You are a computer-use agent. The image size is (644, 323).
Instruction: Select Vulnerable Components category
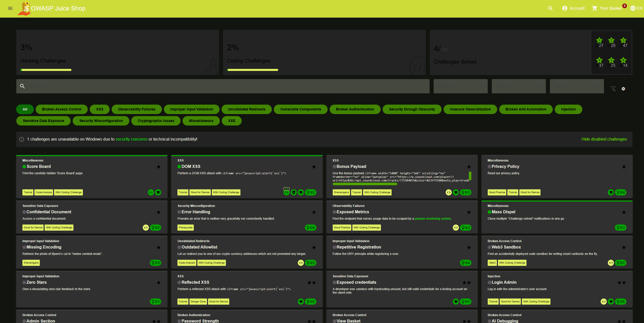tap(301, 109)
